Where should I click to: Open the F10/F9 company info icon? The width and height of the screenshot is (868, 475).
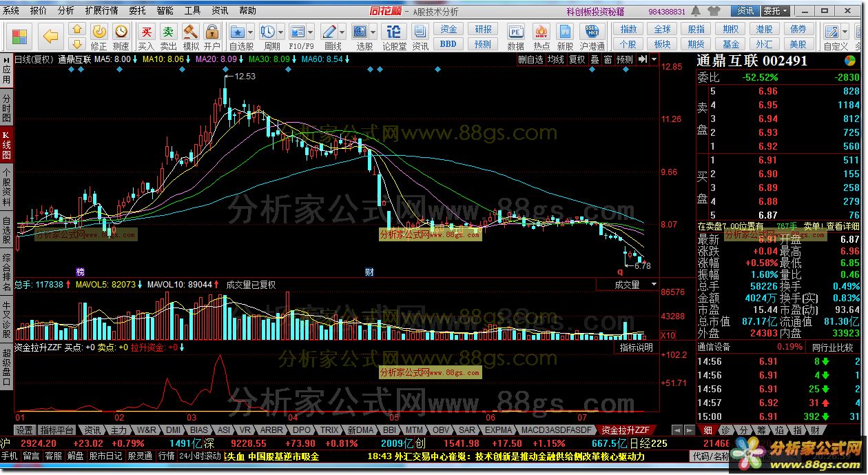coord(297,32)
